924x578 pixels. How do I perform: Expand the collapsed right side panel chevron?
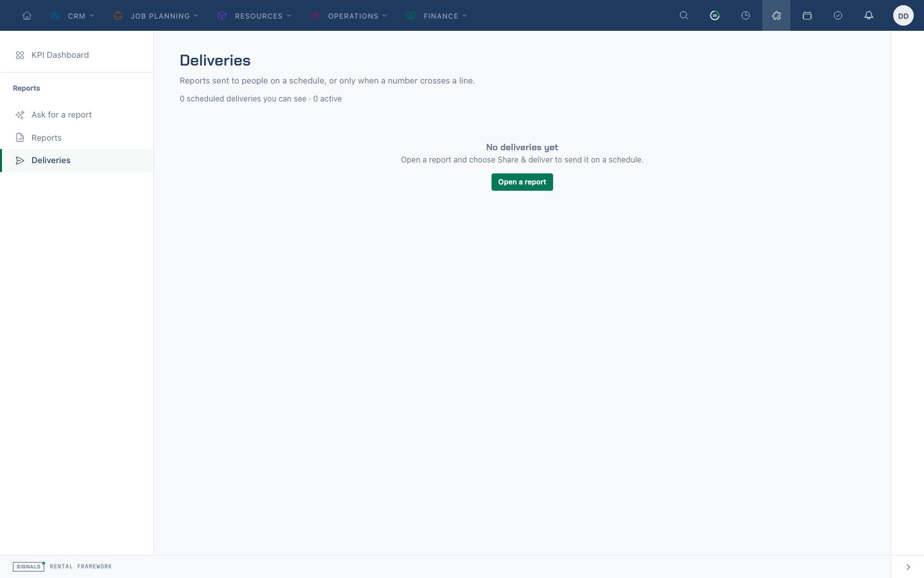pyautogui.click(x=908, y=567)
